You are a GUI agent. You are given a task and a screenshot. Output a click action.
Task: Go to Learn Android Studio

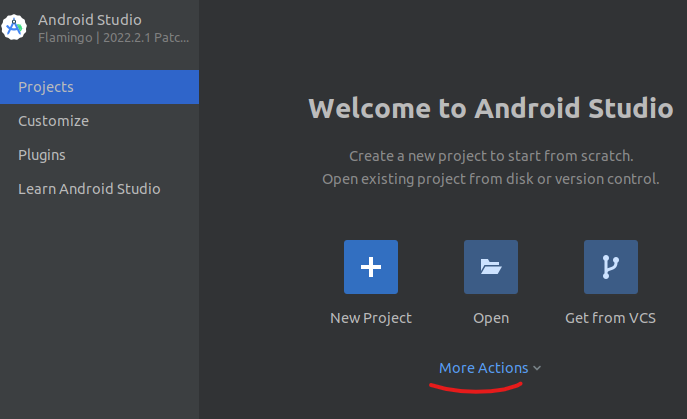(89, 189)
